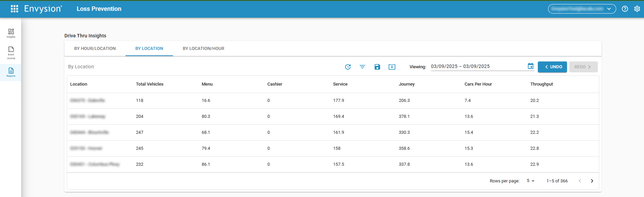Open the help question mark icon
Image resolution: width=644 pixels, height=197 pixels.
(625, 9)
